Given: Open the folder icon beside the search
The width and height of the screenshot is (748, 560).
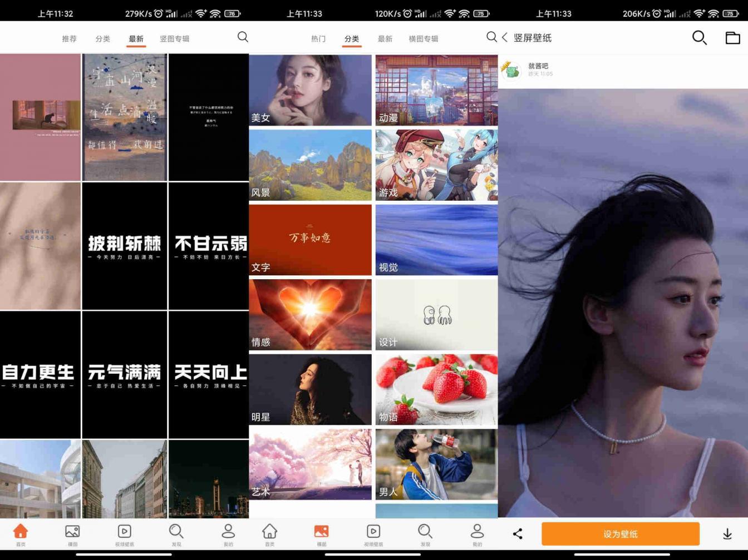Looking at the screenshot, I should (732, 38).
